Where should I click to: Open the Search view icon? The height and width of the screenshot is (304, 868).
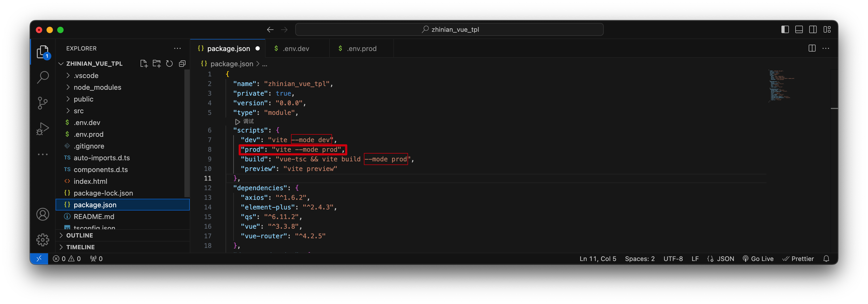[x=43, y=77]
